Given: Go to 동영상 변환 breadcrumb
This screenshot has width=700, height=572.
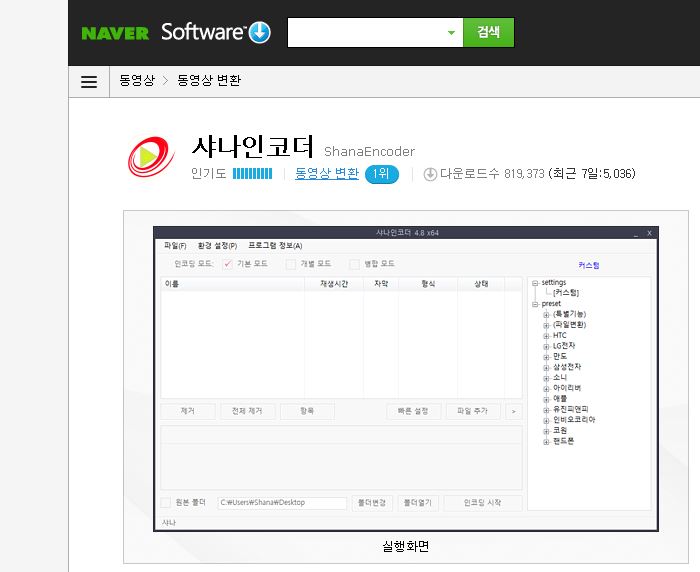Looking at the screenshot, I should [209, 80].
